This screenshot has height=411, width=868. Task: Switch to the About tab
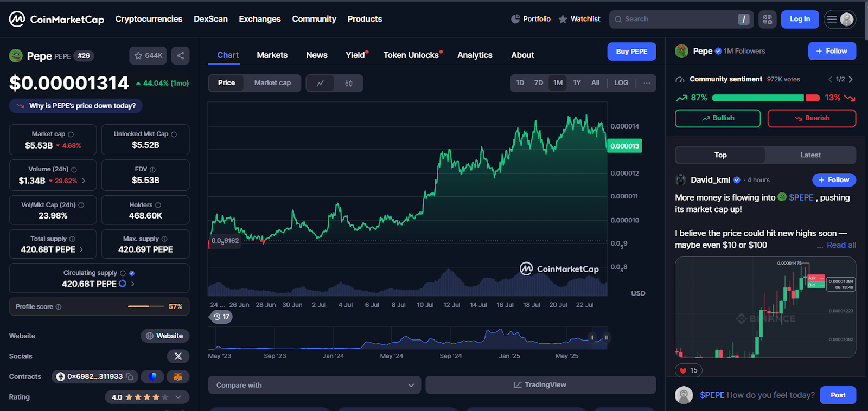pos(522,55)
